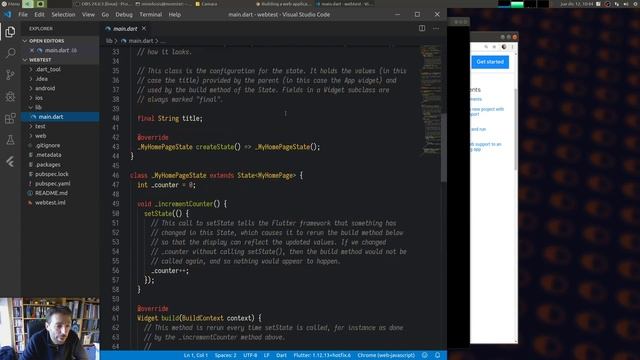Open the Source Control view

coord(10,75)
